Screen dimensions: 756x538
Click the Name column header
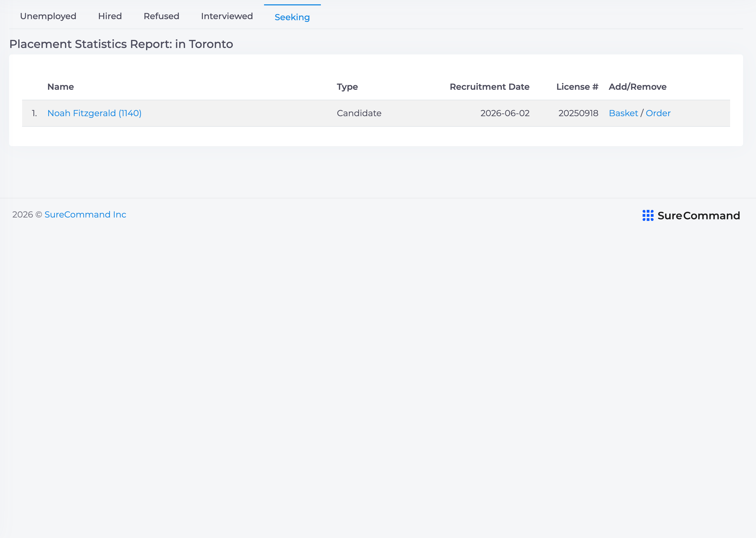click(x=61, y=87)
